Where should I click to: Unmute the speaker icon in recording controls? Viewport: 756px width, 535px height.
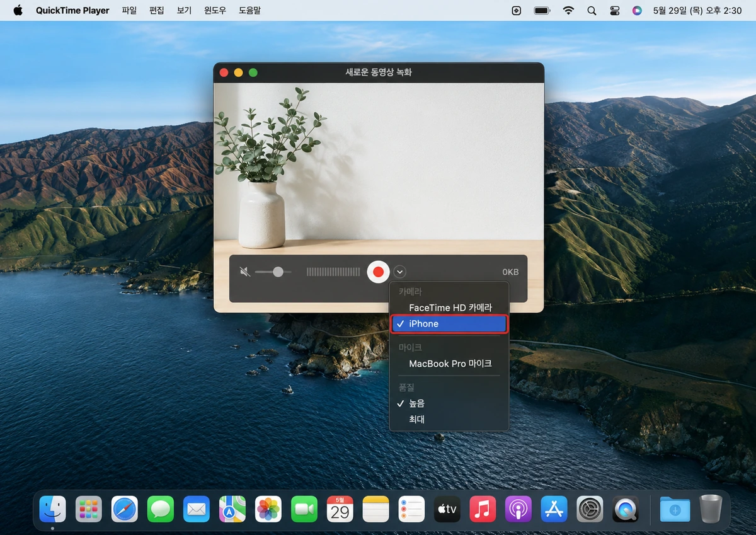(245, 272)
